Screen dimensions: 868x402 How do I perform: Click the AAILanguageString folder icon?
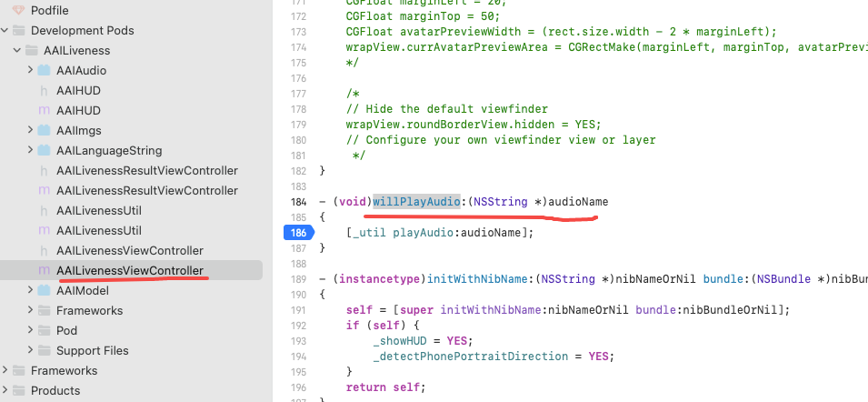[x=45, y=150]
